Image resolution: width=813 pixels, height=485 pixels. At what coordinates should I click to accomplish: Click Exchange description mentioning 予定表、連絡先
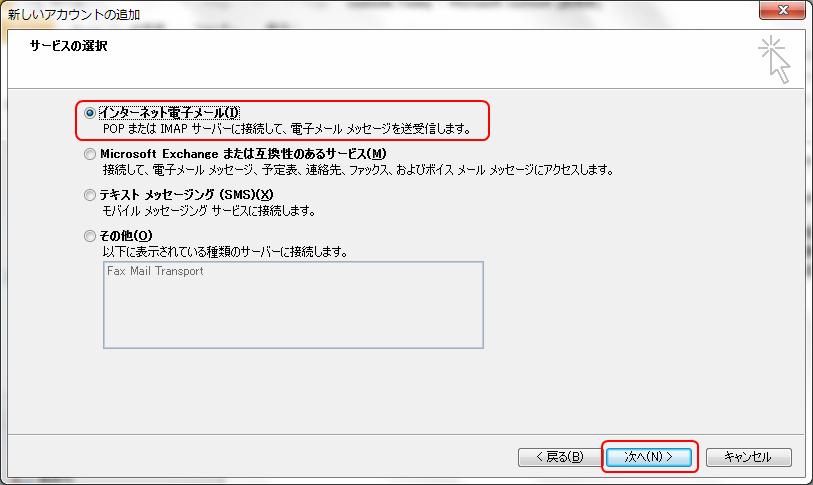(358, 170)
